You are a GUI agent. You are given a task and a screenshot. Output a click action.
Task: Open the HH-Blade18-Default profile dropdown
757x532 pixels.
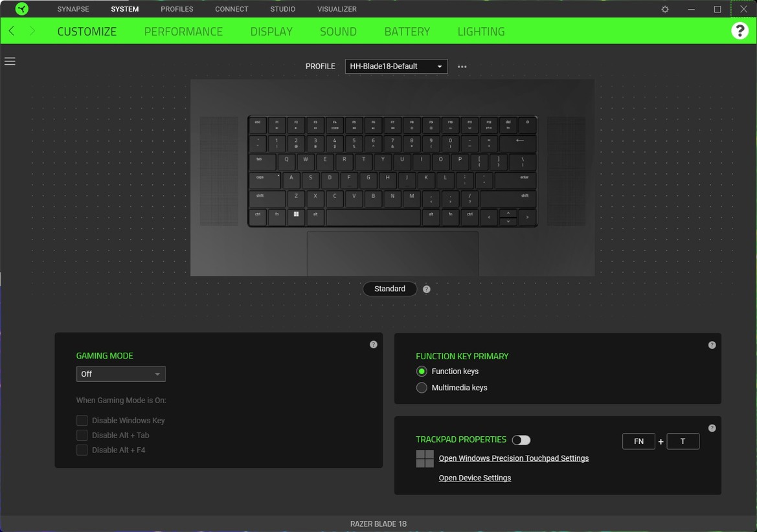click(x=396, y=66)
